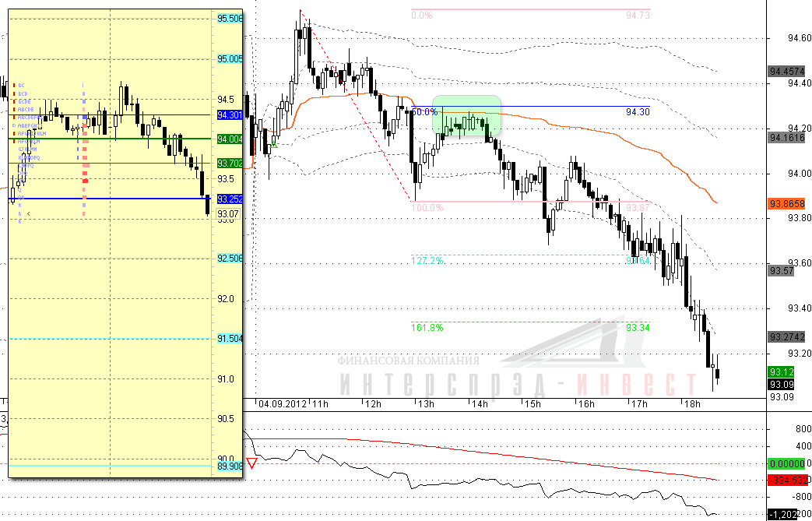This screenshot has height=521, width=812.
Task: Click the 17h time axis label
Action: (639, 404)
